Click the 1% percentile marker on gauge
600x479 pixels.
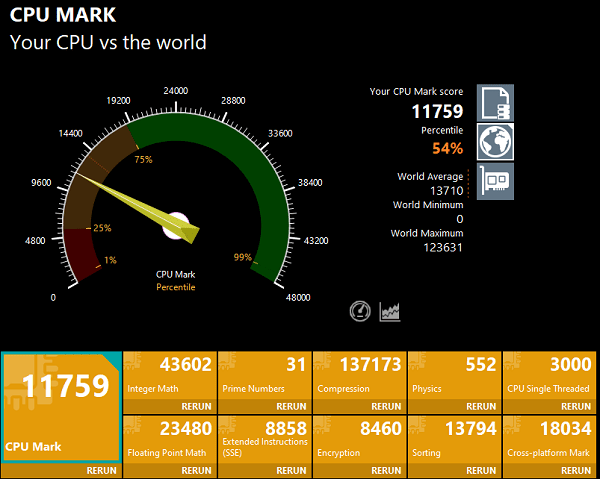point(110,260)
